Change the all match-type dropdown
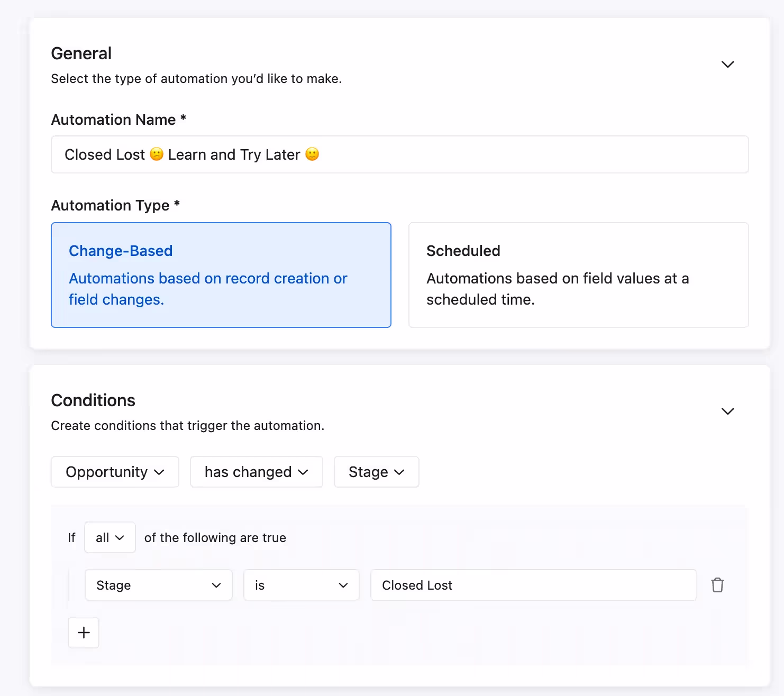 110,537
